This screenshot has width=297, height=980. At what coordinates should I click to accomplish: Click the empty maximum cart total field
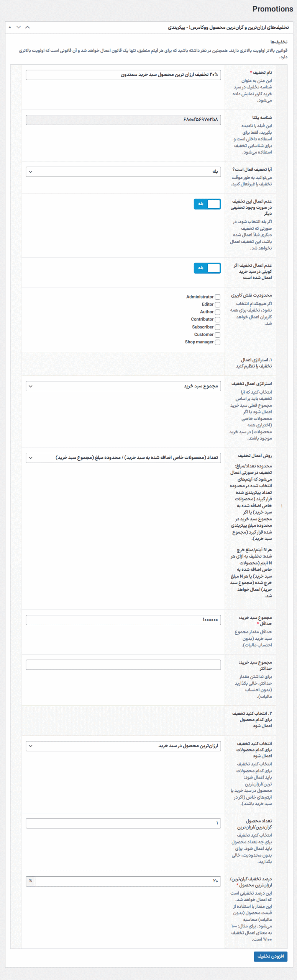[x=123, y=665]
